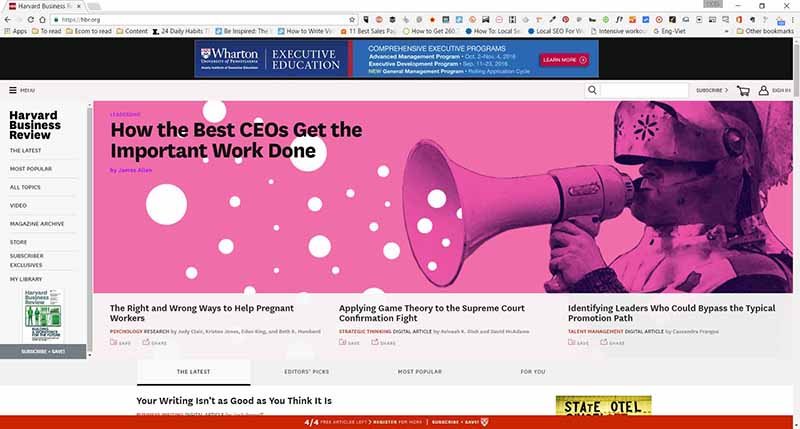Click the magazine cover thumbnail in sidebar
This screenshot has width=800, height=429.
click(x=43, y=315)
